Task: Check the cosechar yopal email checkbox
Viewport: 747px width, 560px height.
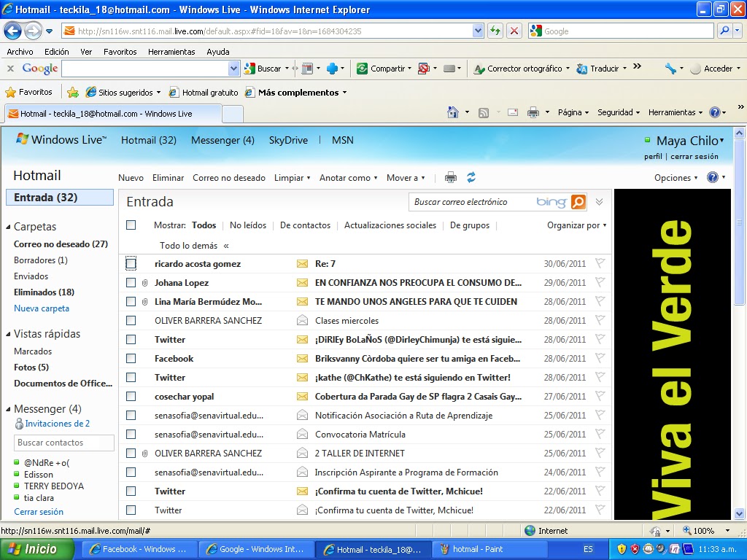Action: coord(131,396)
